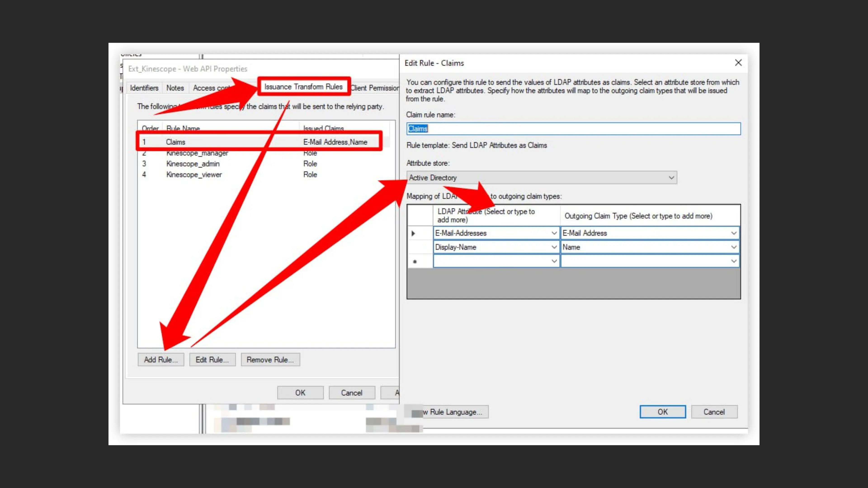Select the current row arrow indicator
868x488 pixels.
[413, 233]
